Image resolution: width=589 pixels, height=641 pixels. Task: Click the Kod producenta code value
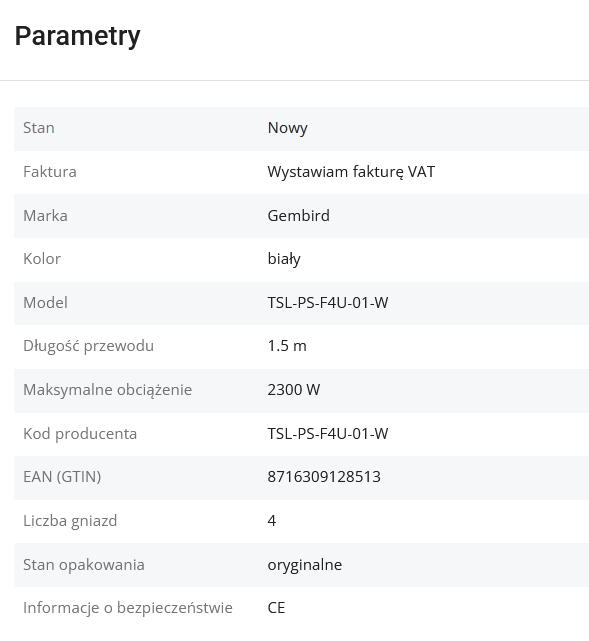point(328,434)
